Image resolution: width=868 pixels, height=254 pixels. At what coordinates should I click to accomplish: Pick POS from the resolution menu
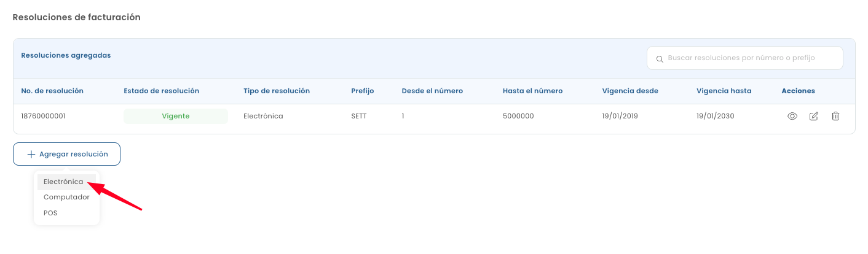click(x=50, y=213)
